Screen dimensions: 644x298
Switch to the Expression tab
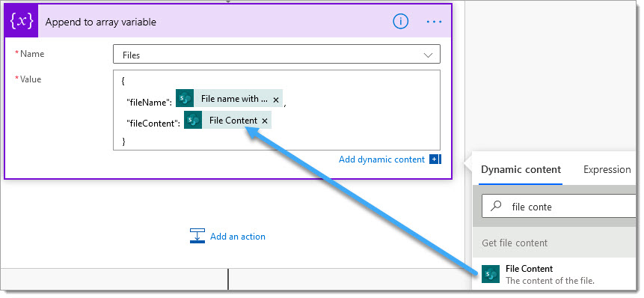click(607, 169)
